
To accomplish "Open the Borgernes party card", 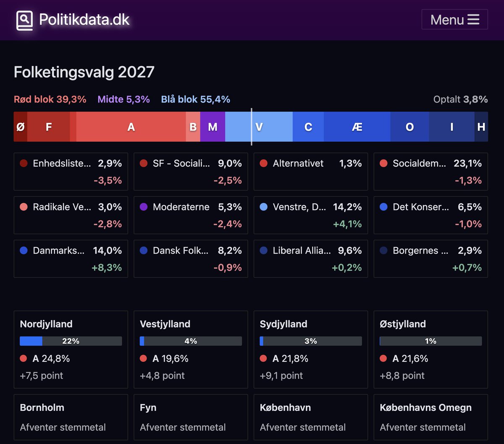I will pos(431,259).
